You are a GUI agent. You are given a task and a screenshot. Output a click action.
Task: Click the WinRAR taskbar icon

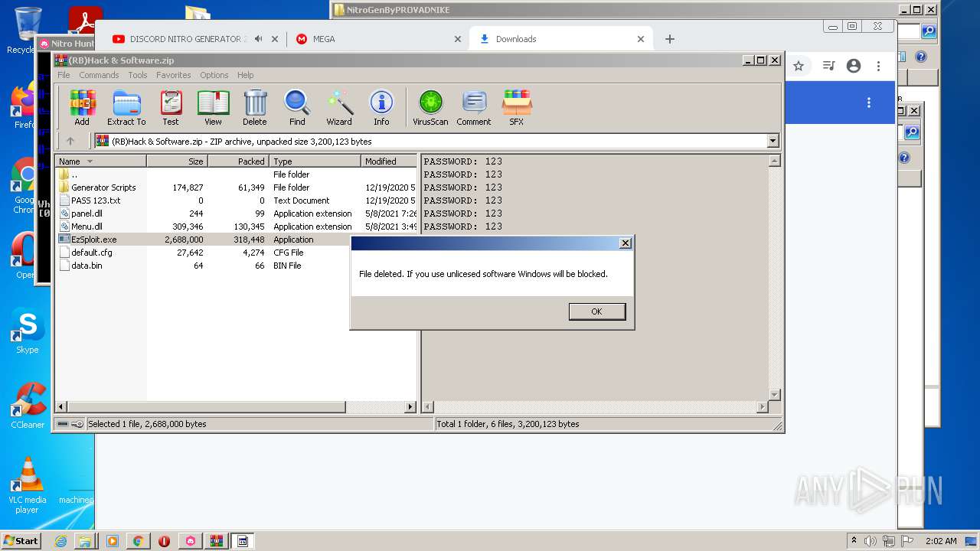point(216,541)
